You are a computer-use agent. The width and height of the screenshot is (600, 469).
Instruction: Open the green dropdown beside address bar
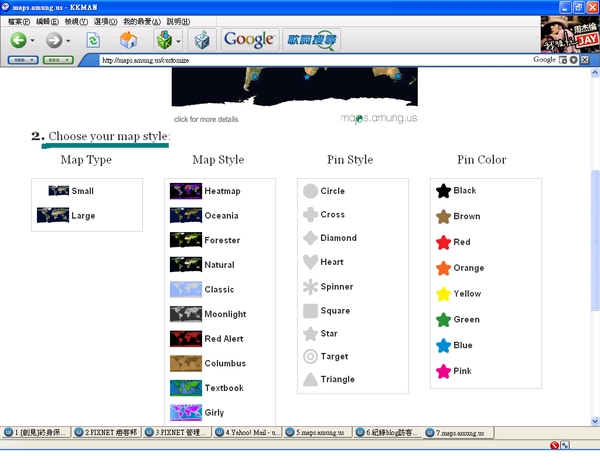pyautogui.click(x=58, y=60)
